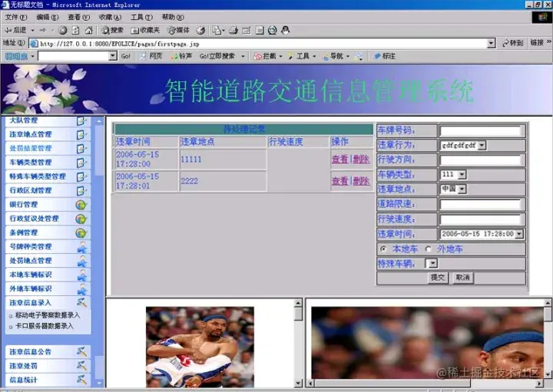Click icon beside 行政区划管理
553x392 pixels.
(x=81, y=191)
